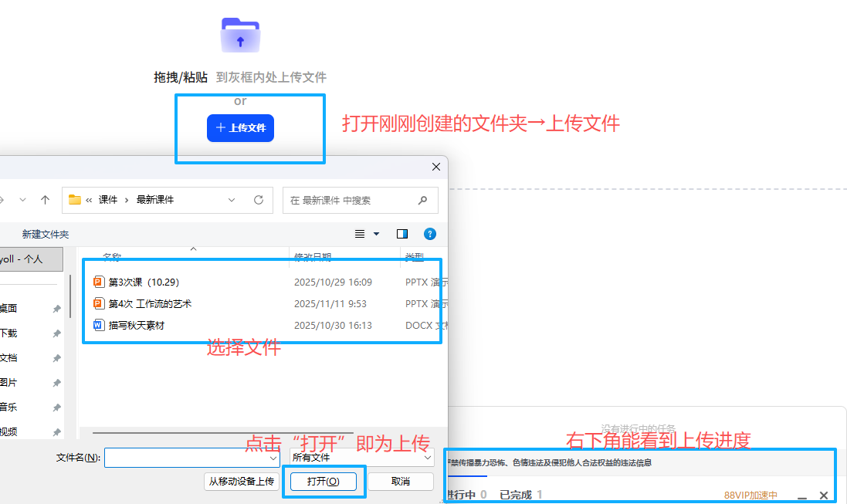Click the upload folder icon above 拖拽/粘贴
The height and width of the screenshot is (504, 847).
coord(240,35)
